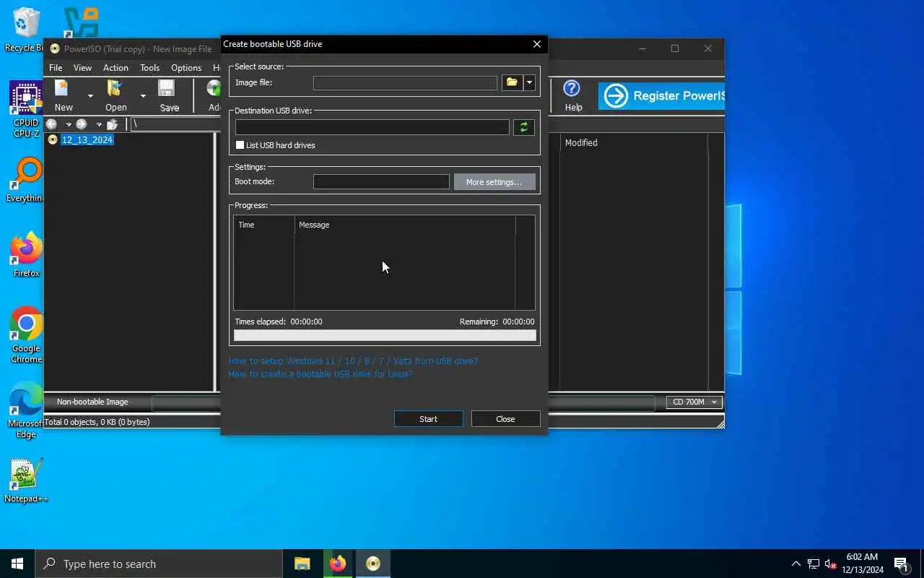
Task: Show hidden system tray icons chevron
Action: [x=796, y=564]
